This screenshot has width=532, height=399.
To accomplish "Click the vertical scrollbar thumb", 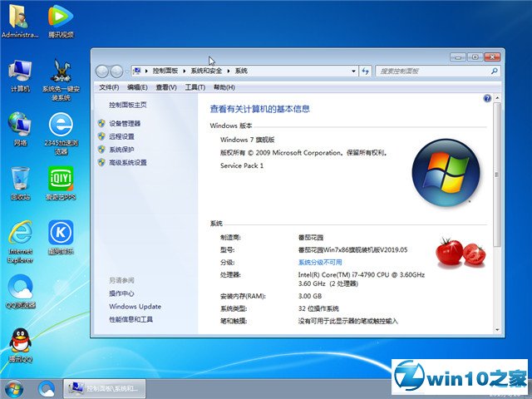I will (x=497, y=175).
